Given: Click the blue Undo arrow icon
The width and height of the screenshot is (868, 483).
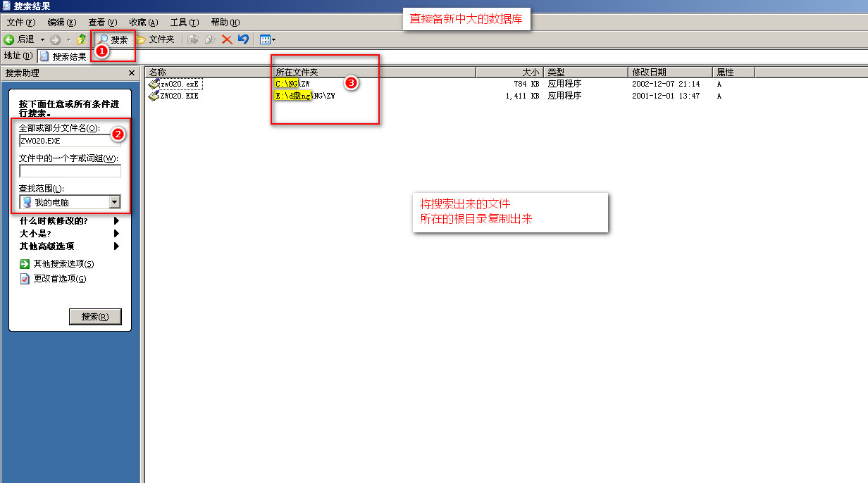Looking at the screenshot, I should (243, 39).
